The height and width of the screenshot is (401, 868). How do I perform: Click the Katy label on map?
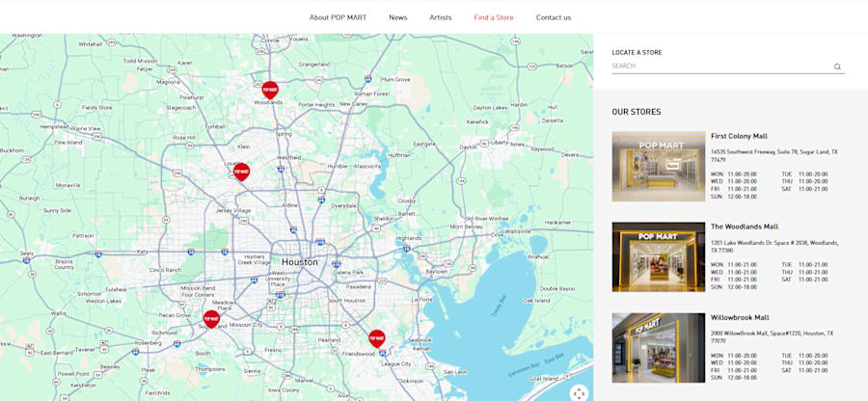point(143,252)
